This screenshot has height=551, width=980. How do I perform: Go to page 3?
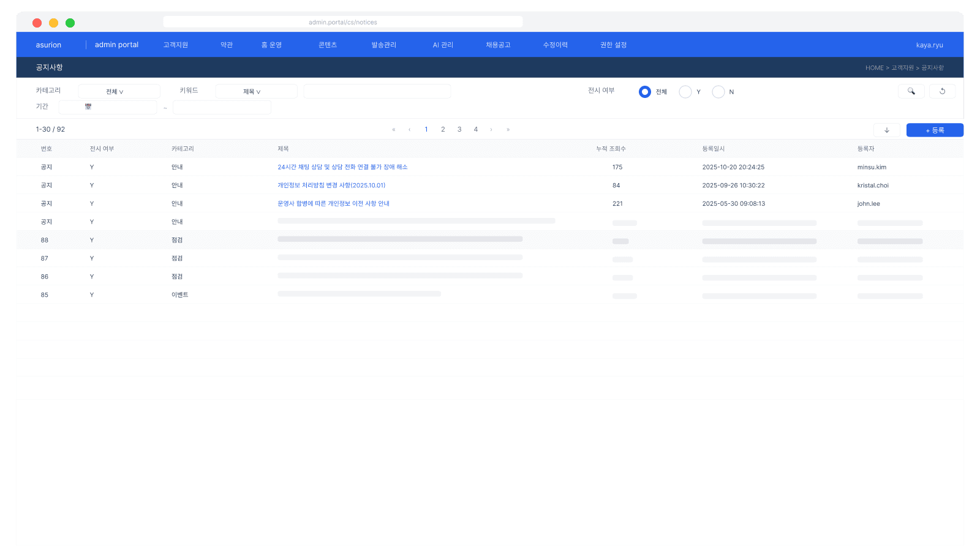click(x=459, y=130)
